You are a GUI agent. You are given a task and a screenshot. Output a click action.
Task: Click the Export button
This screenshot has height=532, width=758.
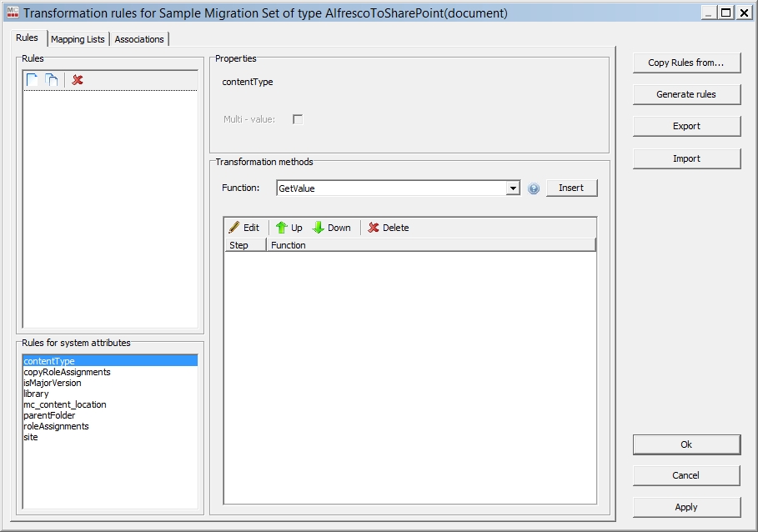[x=686, y=126]
